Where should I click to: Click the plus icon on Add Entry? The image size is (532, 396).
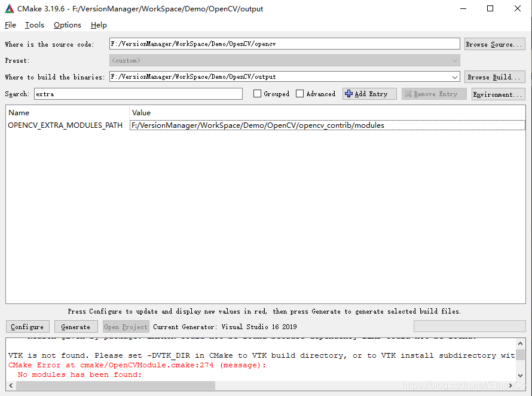(348, 94)
